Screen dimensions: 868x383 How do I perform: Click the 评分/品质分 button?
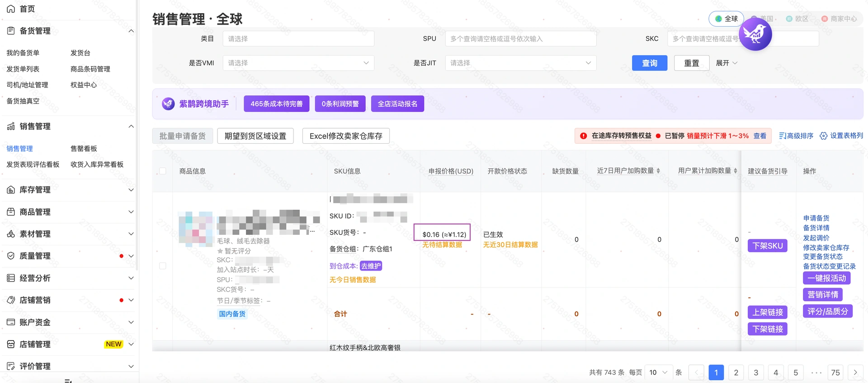pyautogui.click(x=828, y=311)
